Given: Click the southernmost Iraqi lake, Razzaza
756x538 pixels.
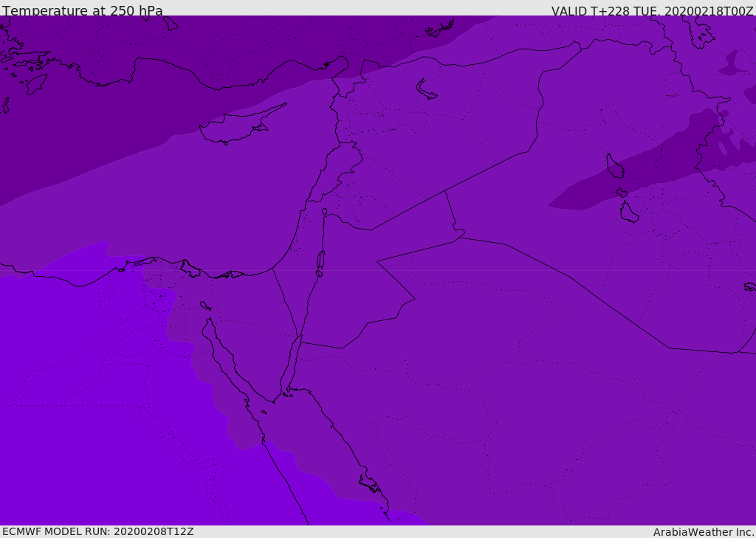Looking at the screenshot, I should pos(628,213).
